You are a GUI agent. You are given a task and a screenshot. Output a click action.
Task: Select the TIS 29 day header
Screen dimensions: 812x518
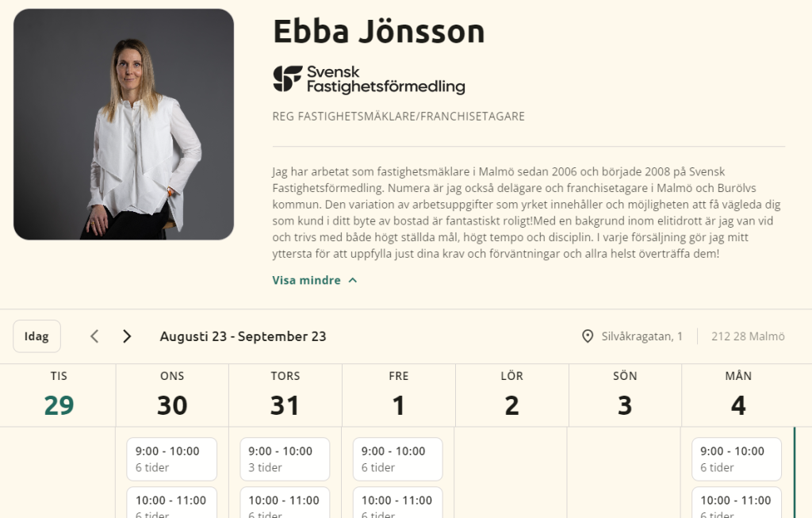click(59, 395)
